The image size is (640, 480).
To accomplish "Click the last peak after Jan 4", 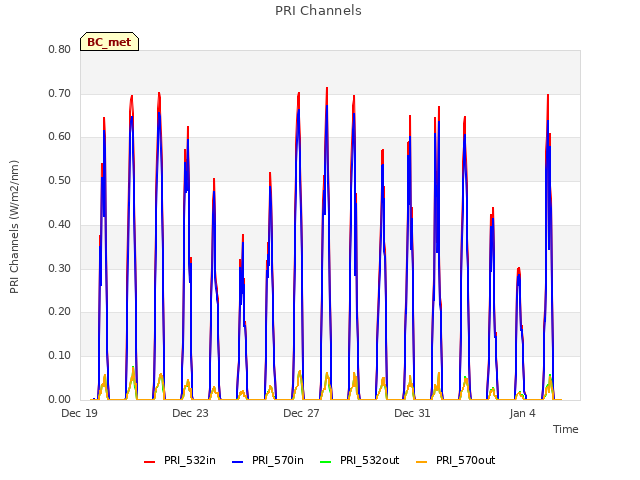I will click(x=548, y=96).
